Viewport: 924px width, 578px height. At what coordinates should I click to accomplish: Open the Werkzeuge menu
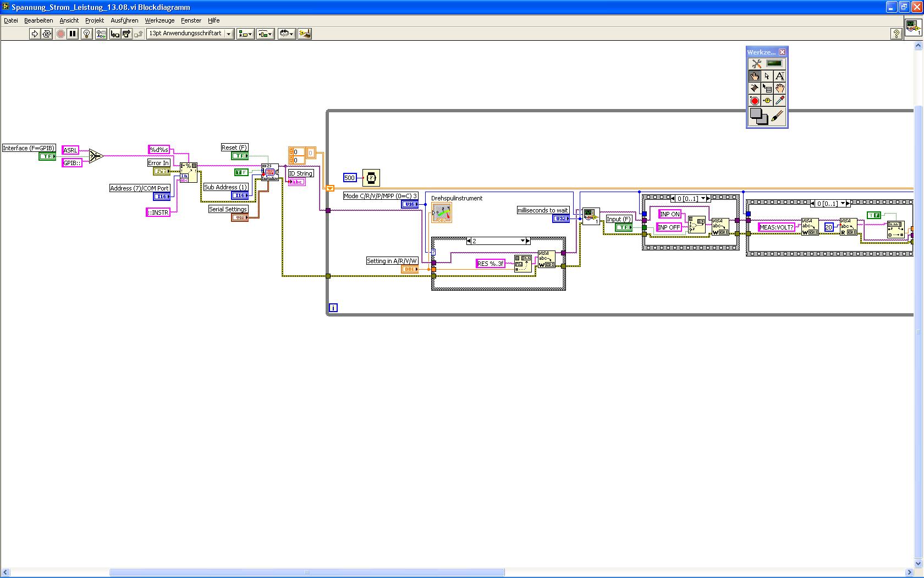pos(159,20)
